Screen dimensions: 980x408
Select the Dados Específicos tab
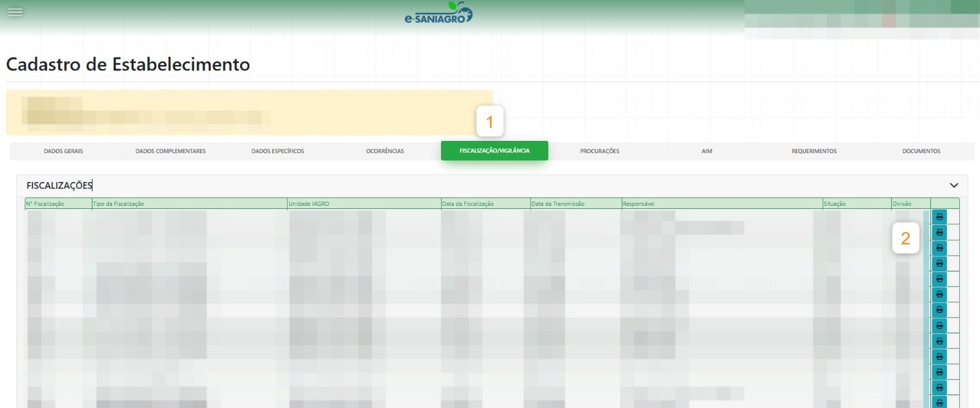277,151
